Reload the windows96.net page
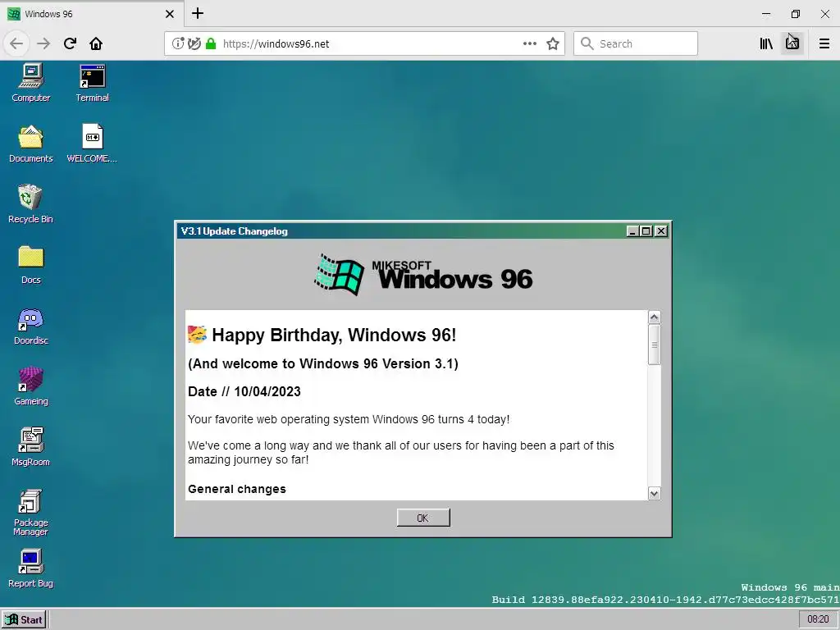Viewport: 840px width, 630px height. [x=70, y=43]
